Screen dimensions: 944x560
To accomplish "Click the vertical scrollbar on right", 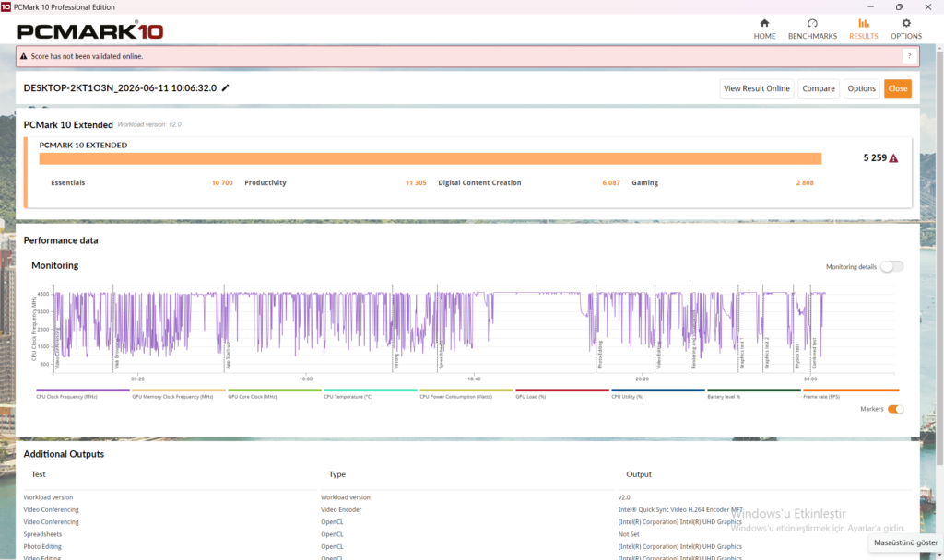I will coord(939,259).
